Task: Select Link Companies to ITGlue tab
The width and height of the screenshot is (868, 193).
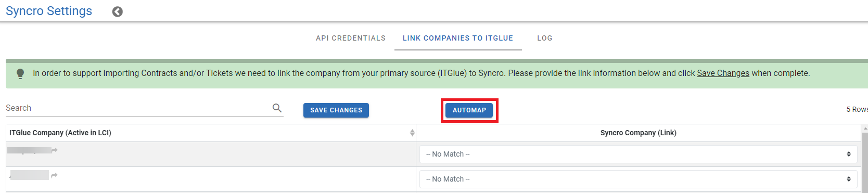Action: pyautogui.click(x=458, y=38)
